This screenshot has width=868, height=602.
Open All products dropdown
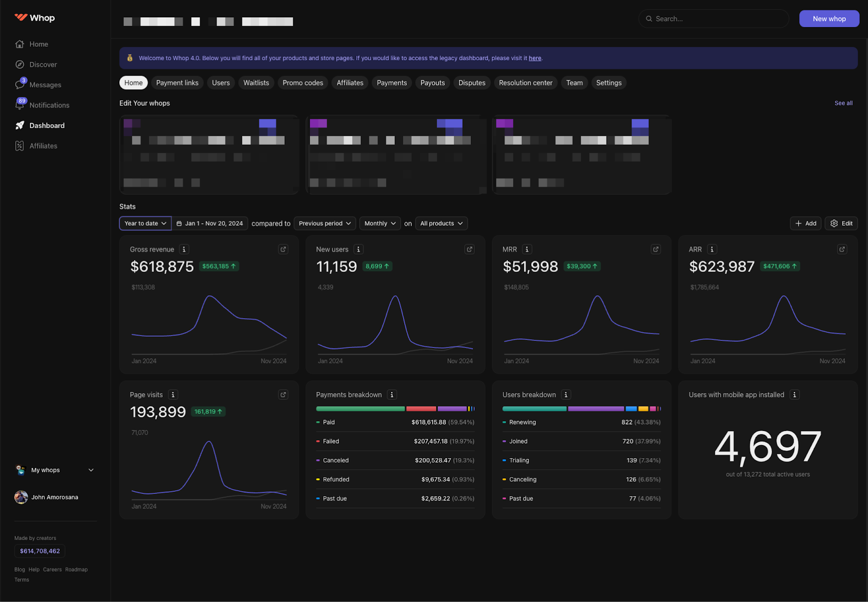(442, 223)
